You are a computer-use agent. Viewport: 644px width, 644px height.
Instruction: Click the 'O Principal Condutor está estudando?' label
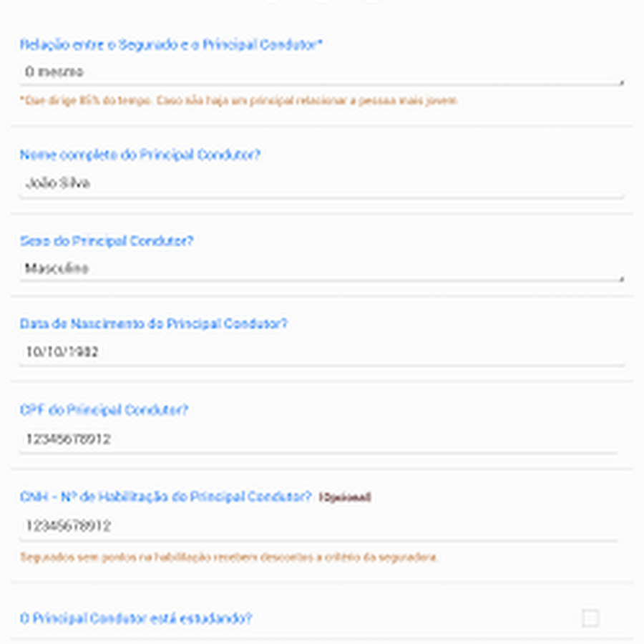click(136, 618)
